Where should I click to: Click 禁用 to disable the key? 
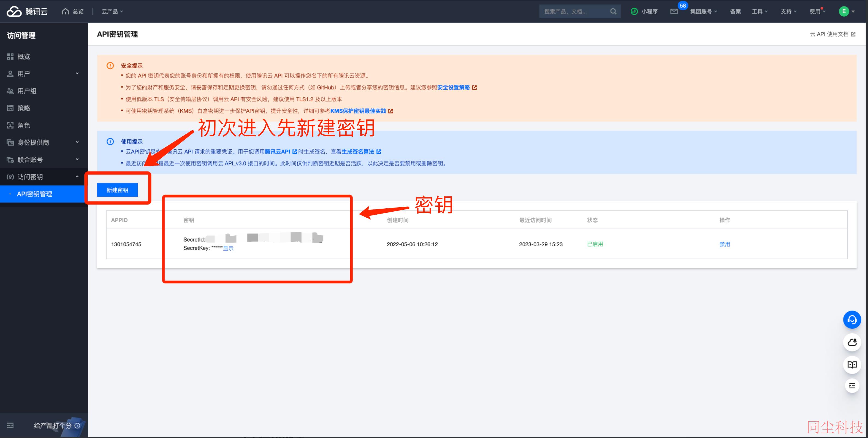(x=725, y=244)
